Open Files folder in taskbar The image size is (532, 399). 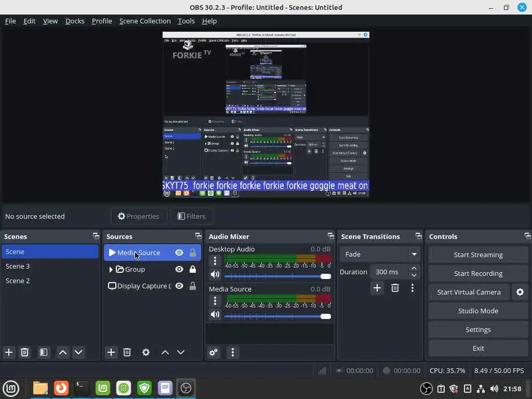(40, 388)
